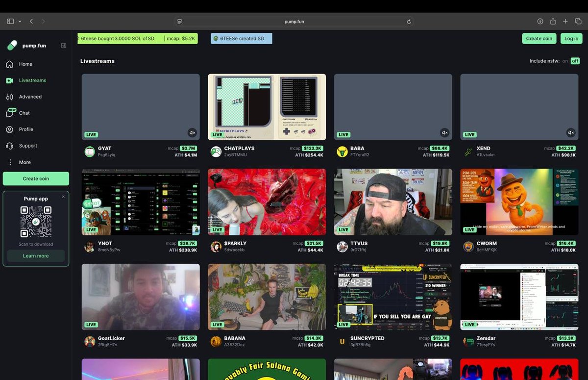Click the Log in button
Image resolution: width=588 pixels, height=380 pixels.
[571, 38]
